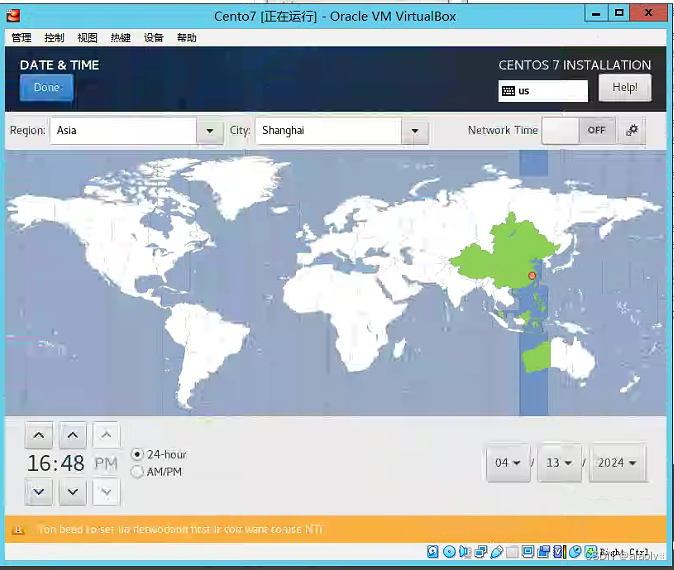The width and height of the screenshot is (674, 570).
Task: Open the 视图 menu
Action: (x=87, y=38)
